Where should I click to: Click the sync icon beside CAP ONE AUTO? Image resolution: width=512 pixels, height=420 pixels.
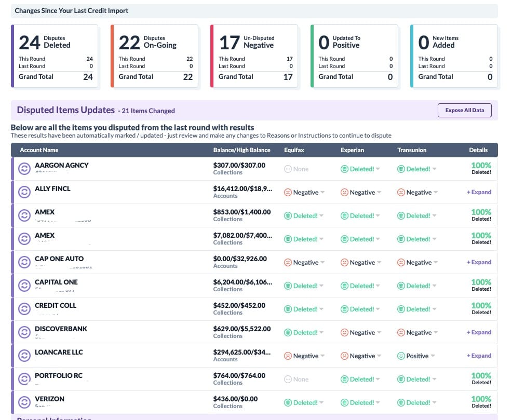24,262
